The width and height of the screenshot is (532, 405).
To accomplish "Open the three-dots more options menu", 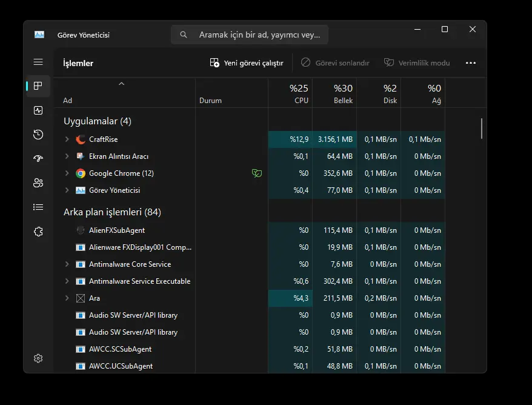I will [471, 63].
